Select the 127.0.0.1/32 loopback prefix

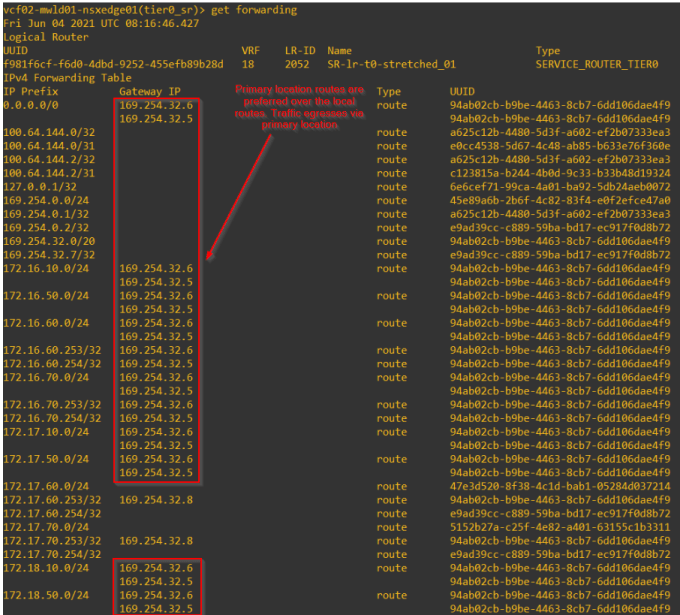point(40,187)
